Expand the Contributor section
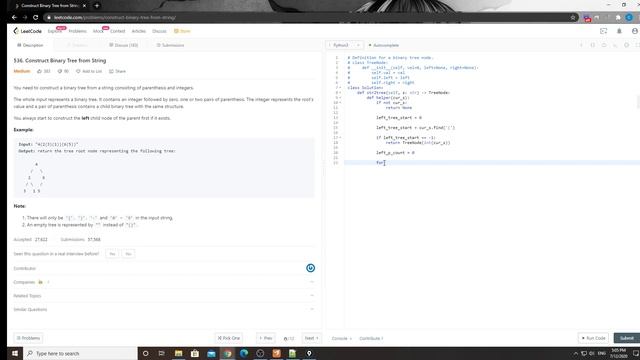This screenshot has height=360, width=640. [164, 269]
